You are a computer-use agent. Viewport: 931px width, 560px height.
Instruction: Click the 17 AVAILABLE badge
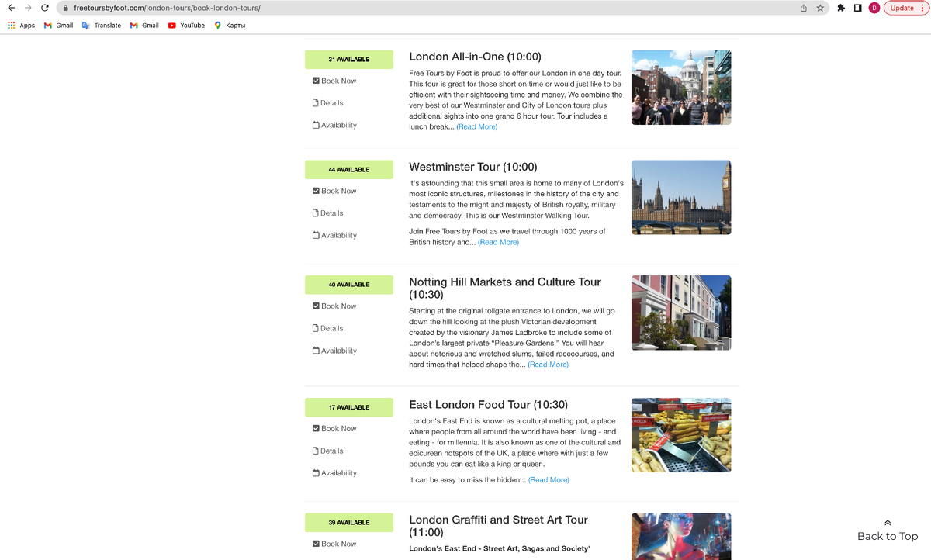[x=349, y=407]
